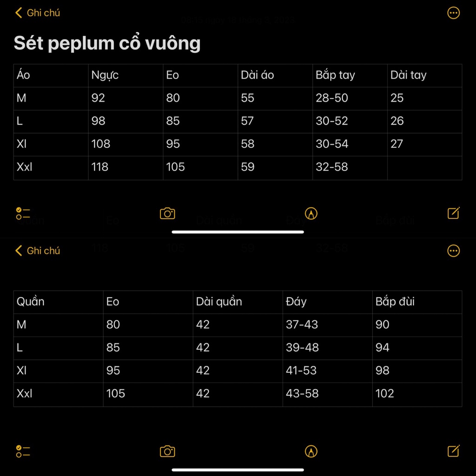The height and width of the screenshot is (476, 476).
Task: Open the ellipsis menu beside the peplum note title
Action: click(x=453, y=13)
